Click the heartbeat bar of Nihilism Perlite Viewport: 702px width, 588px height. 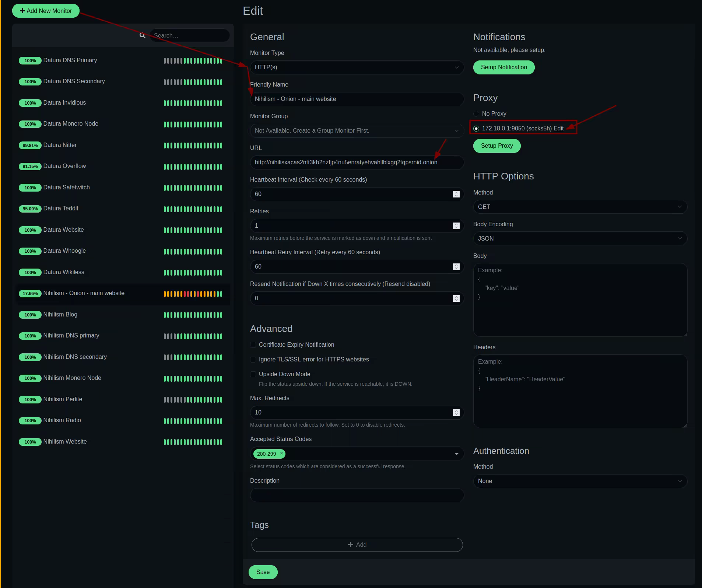193,400
